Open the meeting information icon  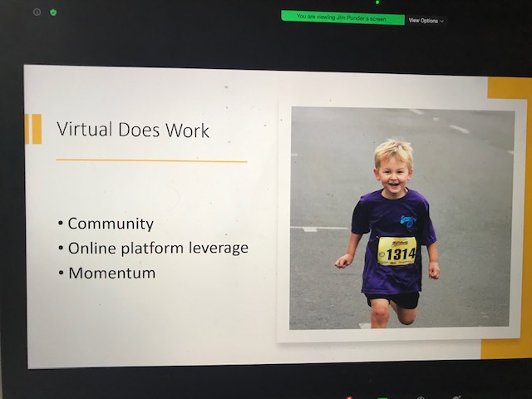[x=37, y=12]
